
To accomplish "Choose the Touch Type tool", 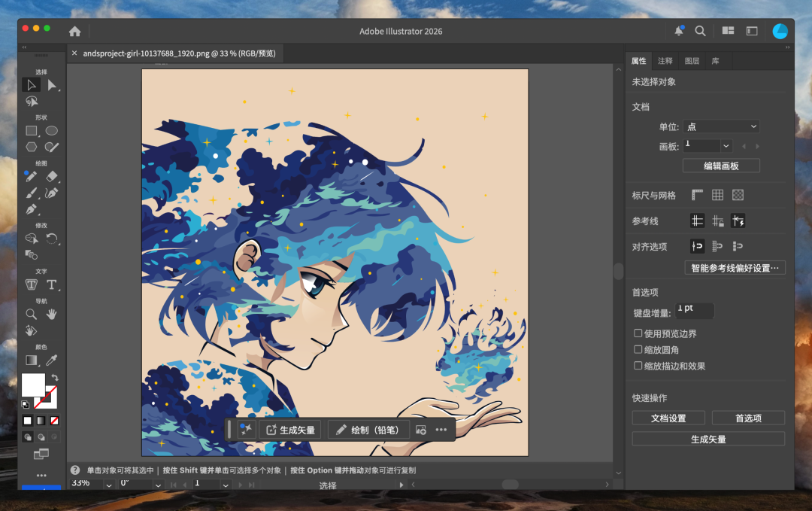I will pos(31,284).
